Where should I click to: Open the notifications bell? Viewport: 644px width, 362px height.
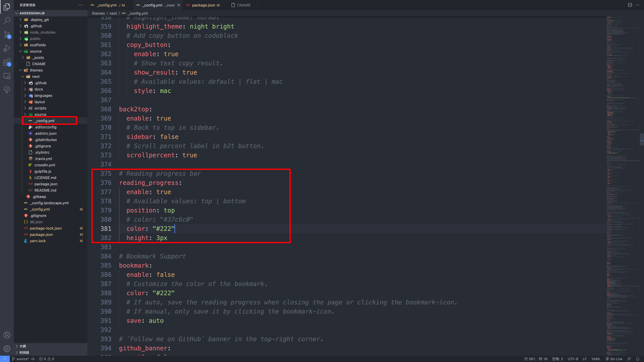[x=638, y=359]
